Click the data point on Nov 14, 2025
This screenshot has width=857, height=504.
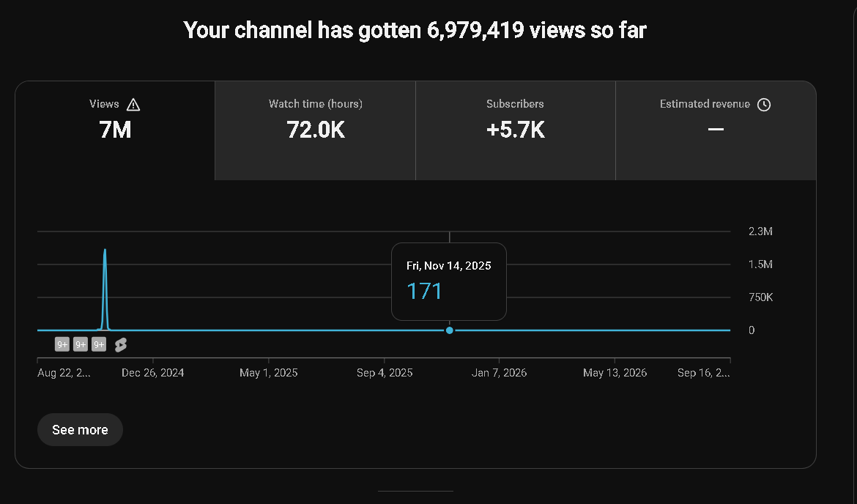449,330
